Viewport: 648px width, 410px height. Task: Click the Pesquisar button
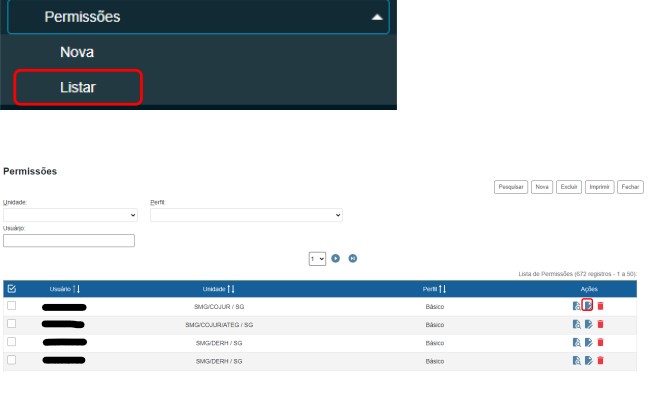(511, 186)
